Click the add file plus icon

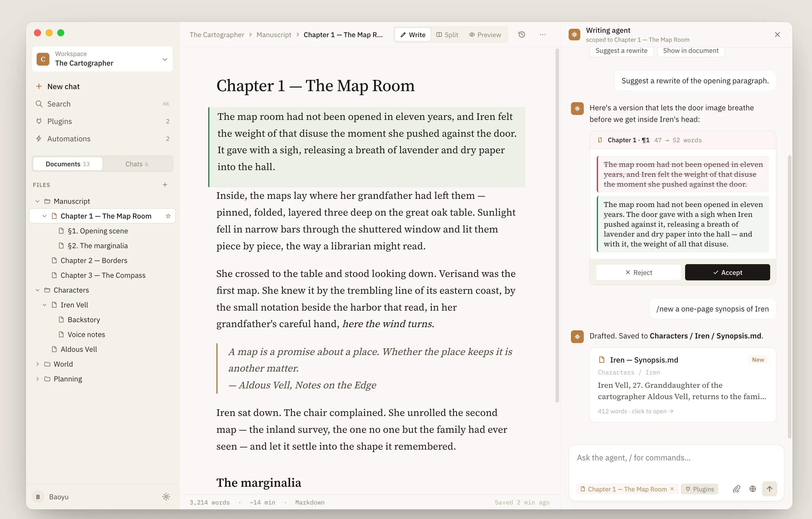tap(165, 185)
